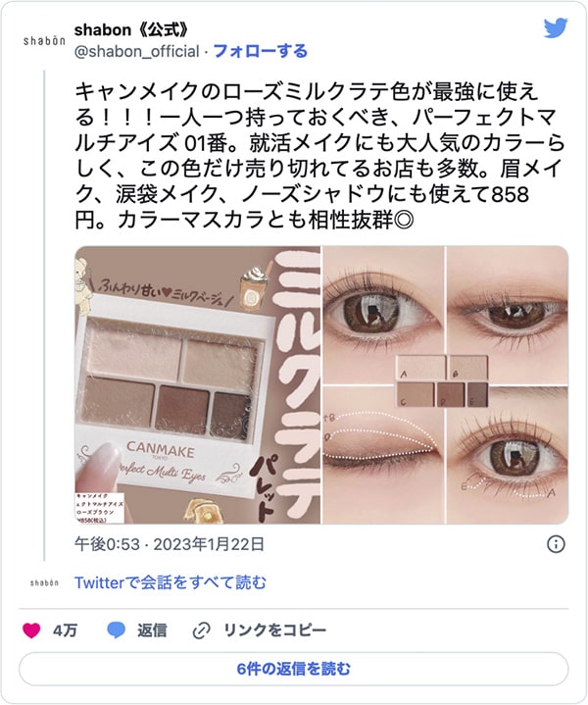588x705 pixels.
Task: Click the tweet body text
Action: tap(319, 156)
